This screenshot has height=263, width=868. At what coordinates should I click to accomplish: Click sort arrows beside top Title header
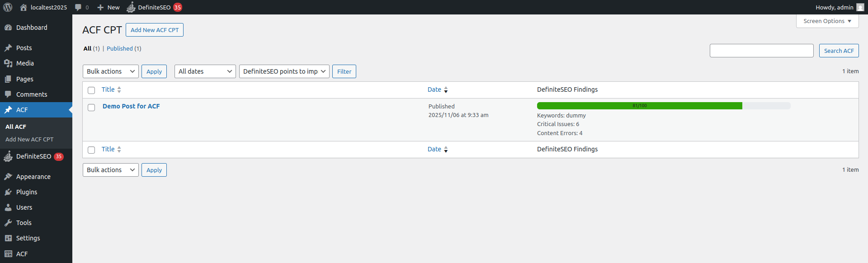point(119,90)
